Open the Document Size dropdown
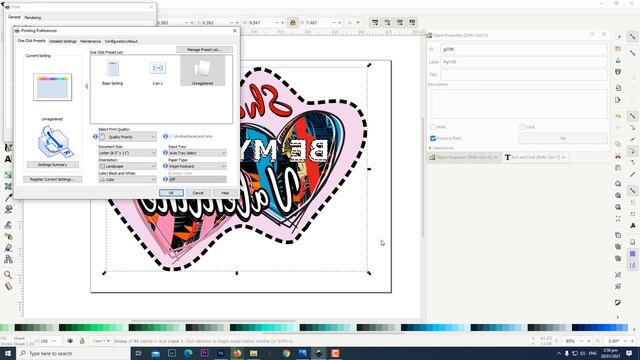 [127, 153]
